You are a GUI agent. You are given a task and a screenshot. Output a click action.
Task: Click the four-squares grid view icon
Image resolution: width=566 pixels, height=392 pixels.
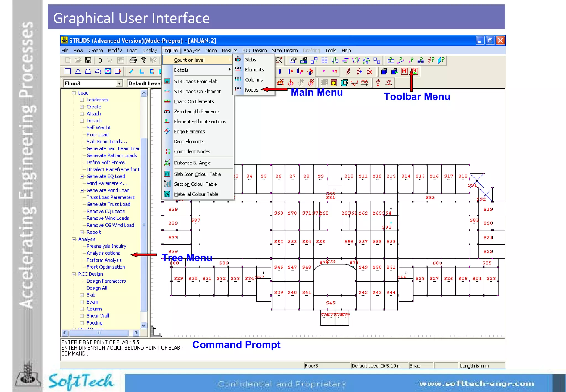[x=324, y=60]
